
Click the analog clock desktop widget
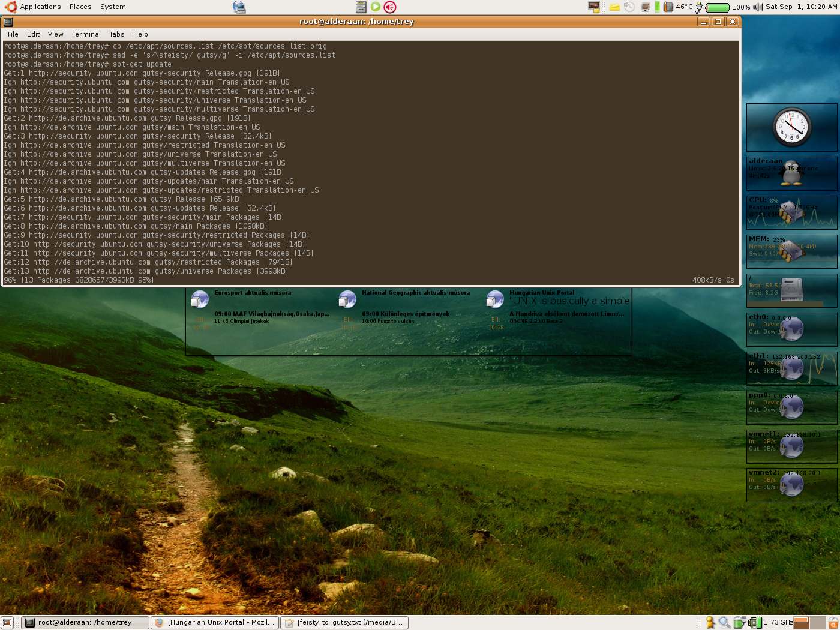(x=791, y=127)
